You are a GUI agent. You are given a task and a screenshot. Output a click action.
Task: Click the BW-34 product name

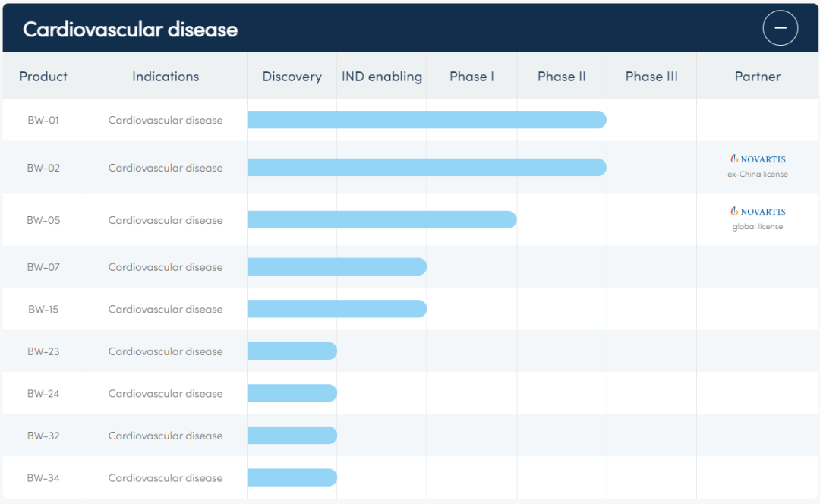tap(43, 478)
